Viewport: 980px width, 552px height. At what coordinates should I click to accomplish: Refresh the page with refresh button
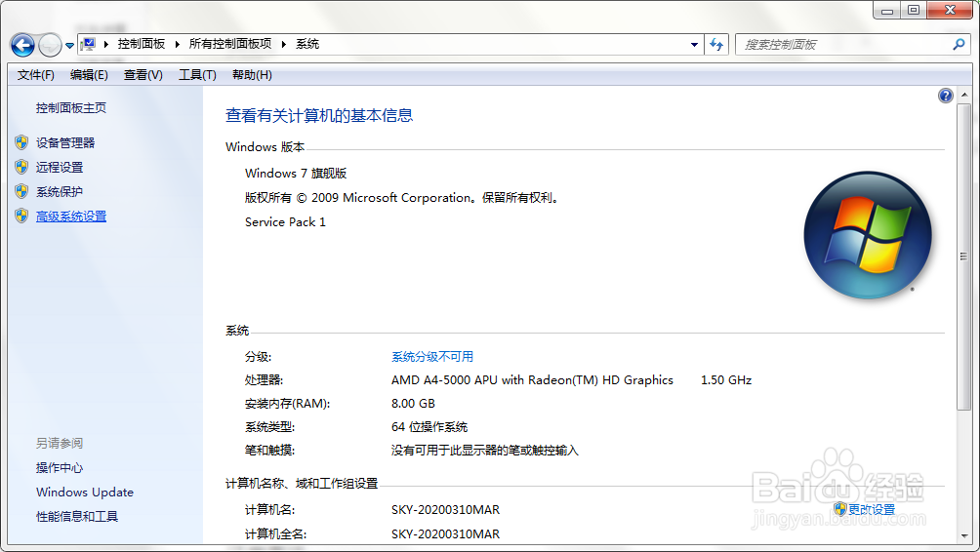pos(716,44)
